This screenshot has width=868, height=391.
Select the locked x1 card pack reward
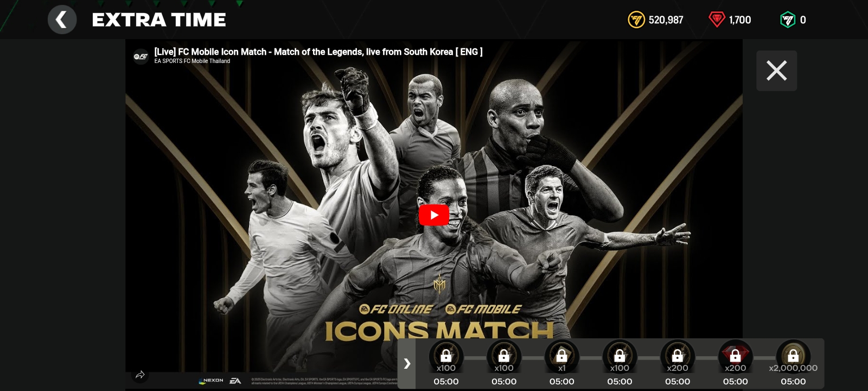tap(561, 357)
